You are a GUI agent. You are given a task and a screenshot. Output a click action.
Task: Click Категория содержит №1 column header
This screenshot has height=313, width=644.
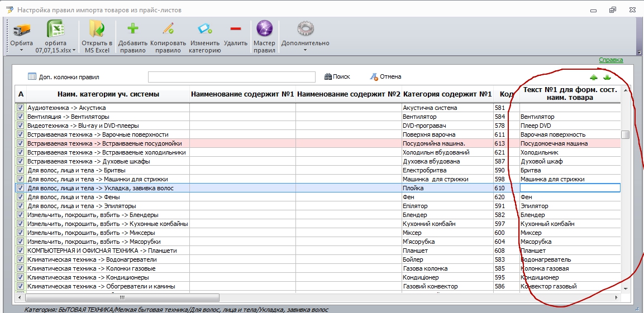click(447, 94)
